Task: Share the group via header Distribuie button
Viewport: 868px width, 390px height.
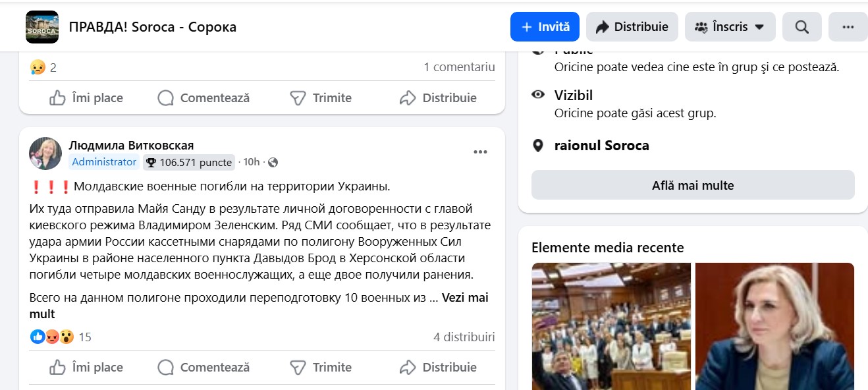Action: (x=632, y=27)
